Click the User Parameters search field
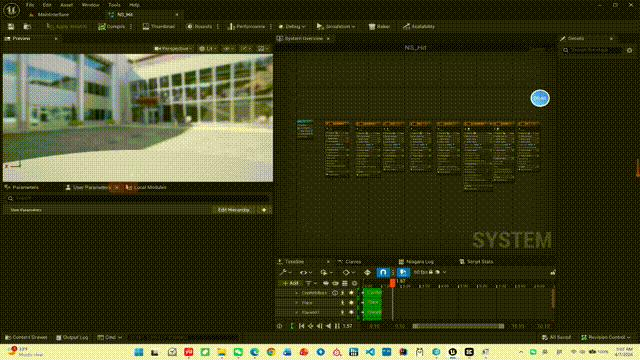This screenshot has width=640, height=360. click(138, 198)
